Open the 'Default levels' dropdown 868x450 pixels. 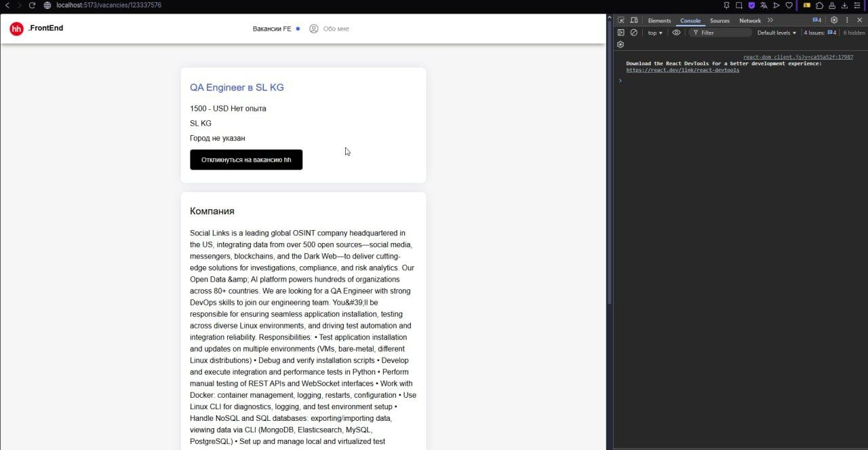click(x=776, y=33)
